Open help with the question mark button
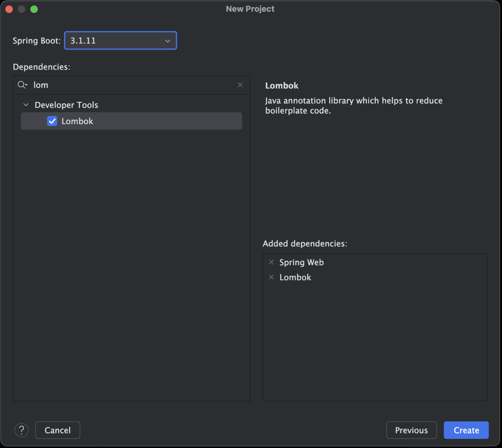502x448 pixels. pyautogui.click(x=22, y=430)
